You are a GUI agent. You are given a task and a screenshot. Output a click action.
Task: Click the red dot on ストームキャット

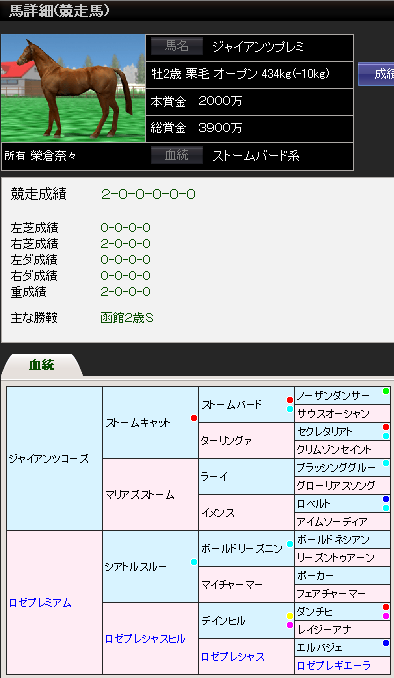click(x=194, y=418)
